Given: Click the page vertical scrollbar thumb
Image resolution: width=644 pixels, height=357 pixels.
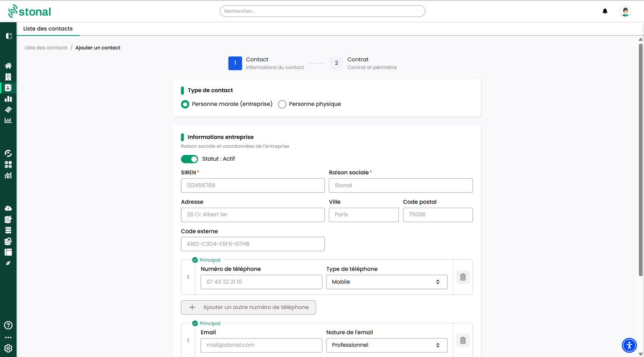Looking at the screenshot, I should [x=641, y=160].
